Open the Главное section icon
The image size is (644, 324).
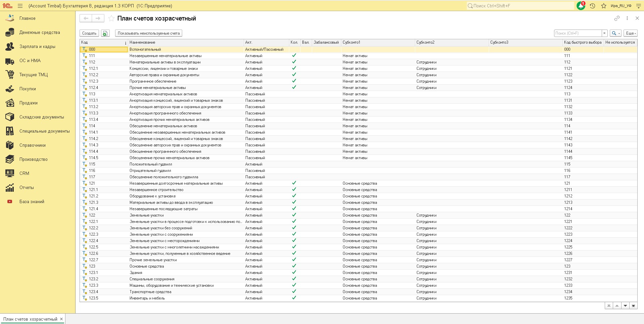coord(10,18)
